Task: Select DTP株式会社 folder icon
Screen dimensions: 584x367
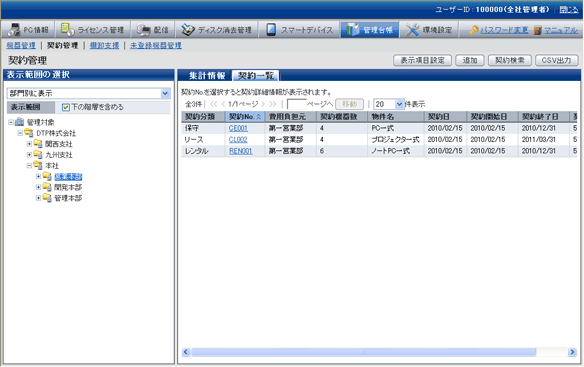Action: tap(29, 133)
